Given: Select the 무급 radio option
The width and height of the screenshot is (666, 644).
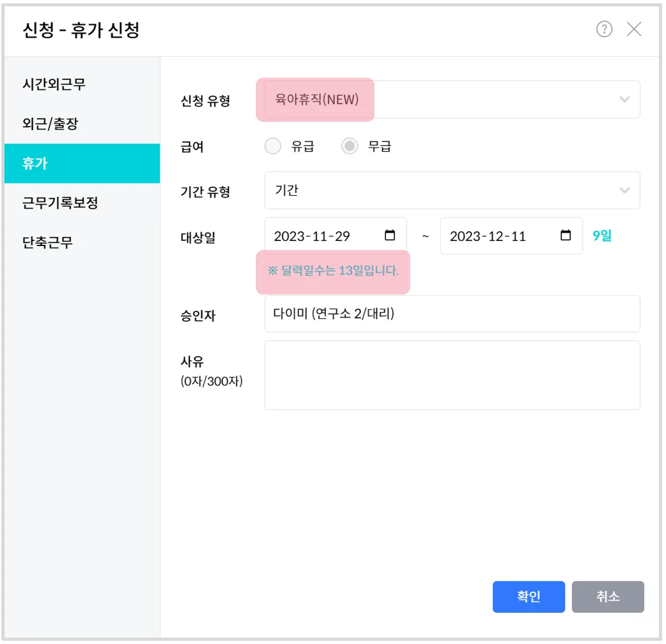Looking at the screenshot, I should pyautogui.click(x=350, y=147).
